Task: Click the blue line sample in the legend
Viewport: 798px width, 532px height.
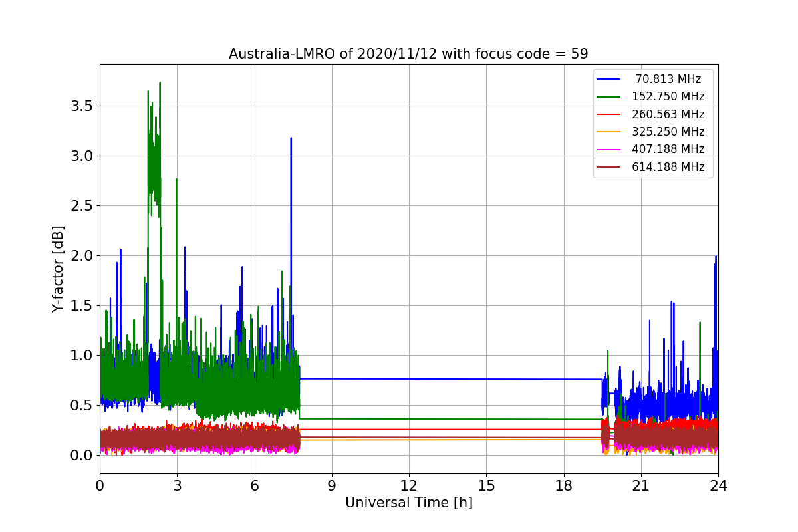Action: [608, 79]
